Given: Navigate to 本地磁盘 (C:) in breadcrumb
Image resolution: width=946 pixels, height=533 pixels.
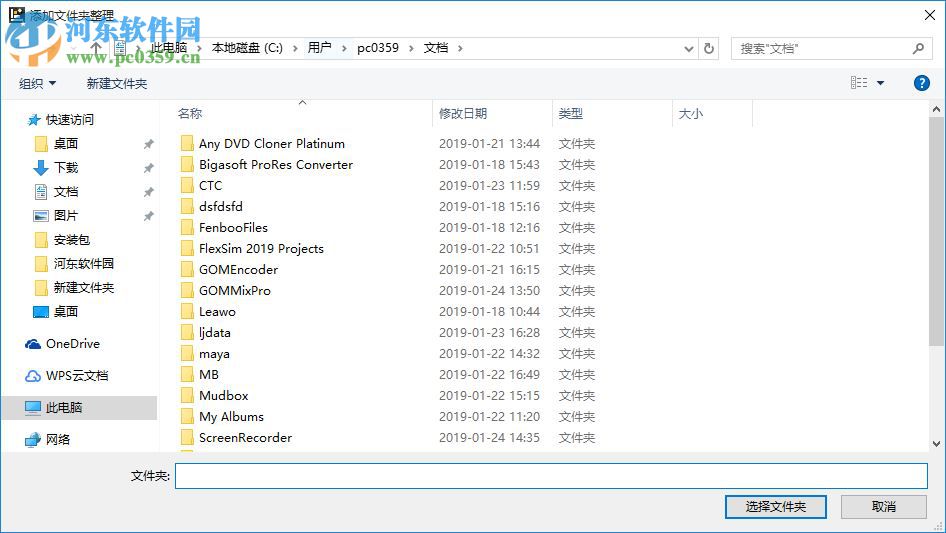Looking at the screenshot, I should (247, 48).
